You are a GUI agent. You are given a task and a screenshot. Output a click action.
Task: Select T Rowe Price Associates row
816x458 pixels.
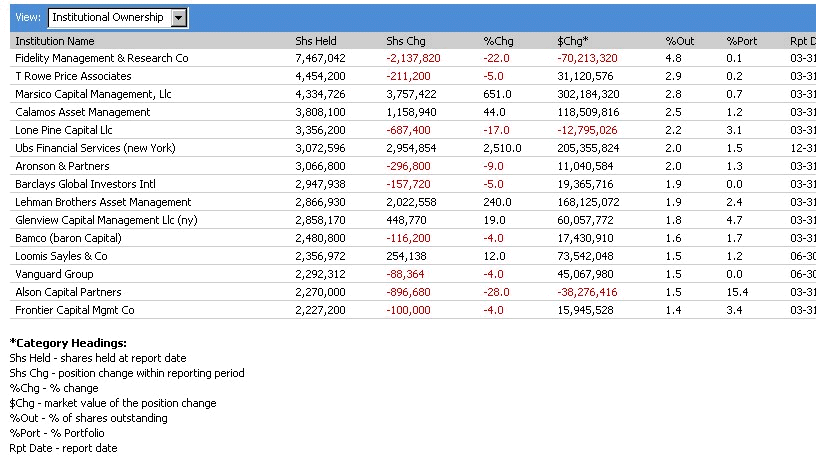click(x=413, y=76)
